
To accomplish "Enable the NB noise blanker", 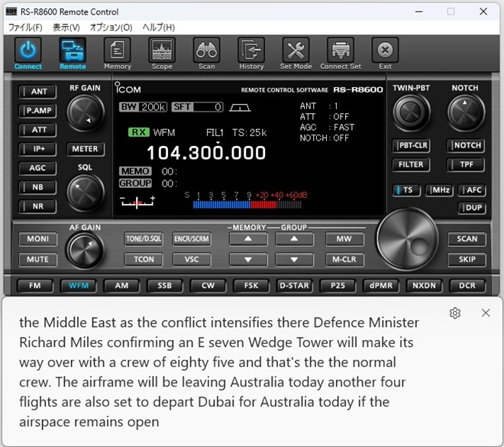I will 38,187.
